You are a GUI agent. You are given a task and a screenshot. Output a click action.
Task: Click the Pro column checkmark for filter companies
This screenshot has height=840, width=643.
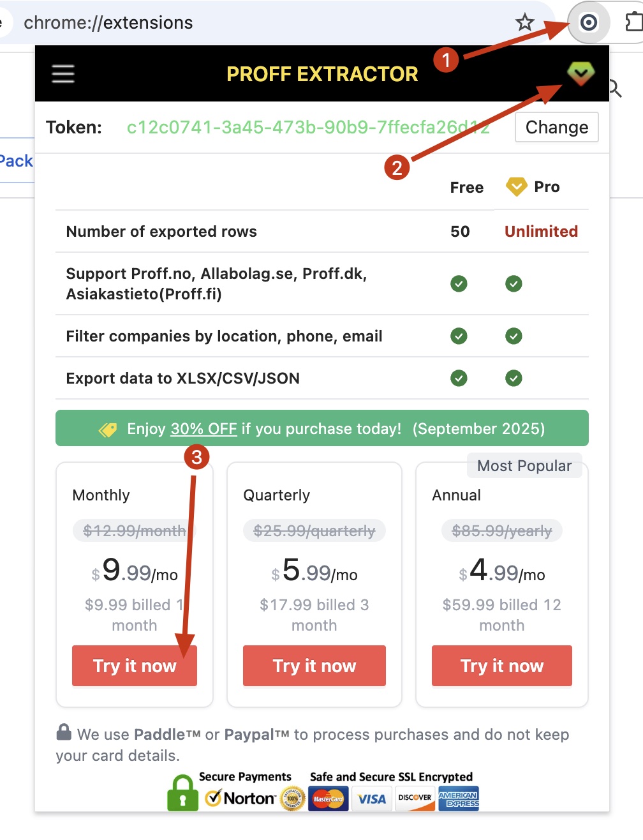[x=514, y=336]
